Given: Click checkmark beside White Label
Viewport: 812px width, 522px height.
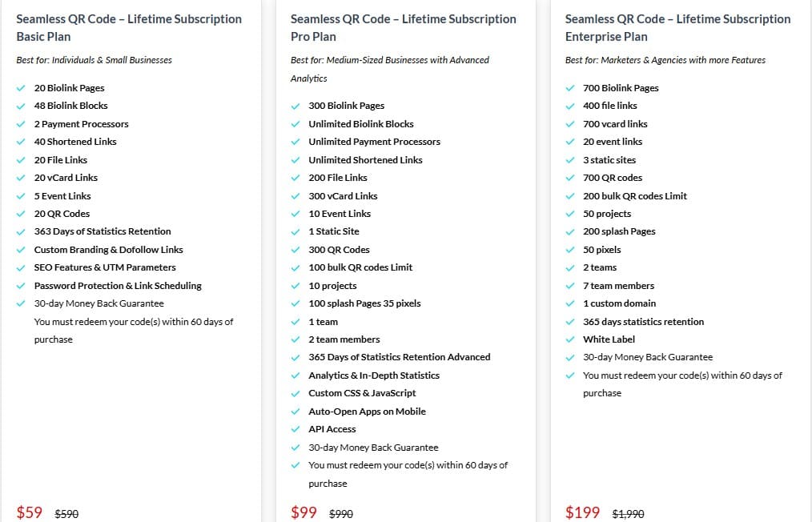Looking at the screenshot, I should (x=569, y=339).
